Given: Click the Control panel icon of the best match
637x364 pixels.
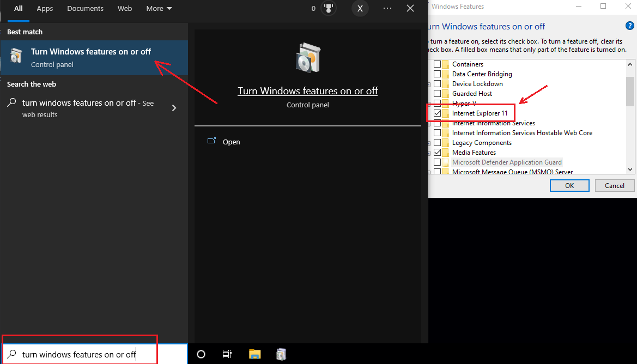Looking at the screenshot, I should 16,56.
